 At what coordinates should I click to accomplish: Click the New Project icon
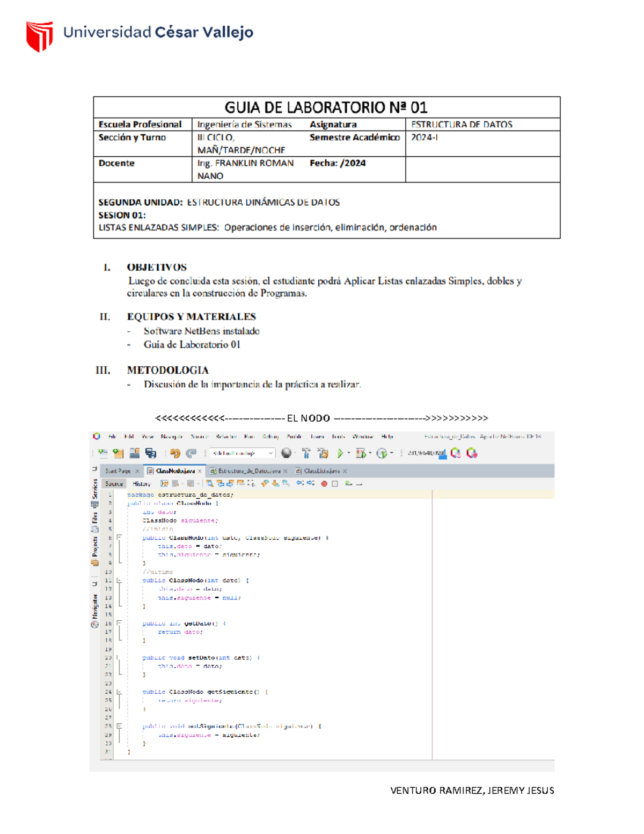tap(118, 453)
